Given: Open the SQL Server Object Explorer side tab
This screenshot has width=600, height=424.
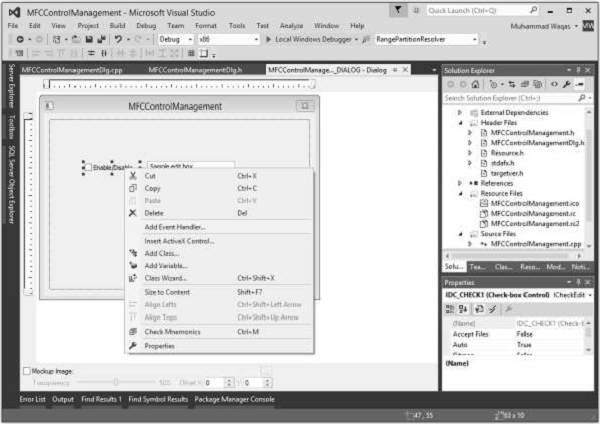Looking at the screenshot, I should click(x=11, y=185).
